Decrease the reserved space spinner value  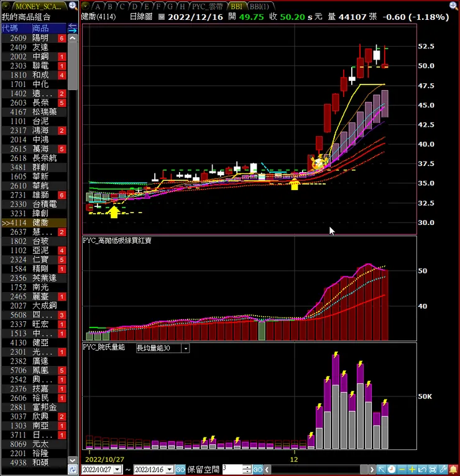coord(248,472)
